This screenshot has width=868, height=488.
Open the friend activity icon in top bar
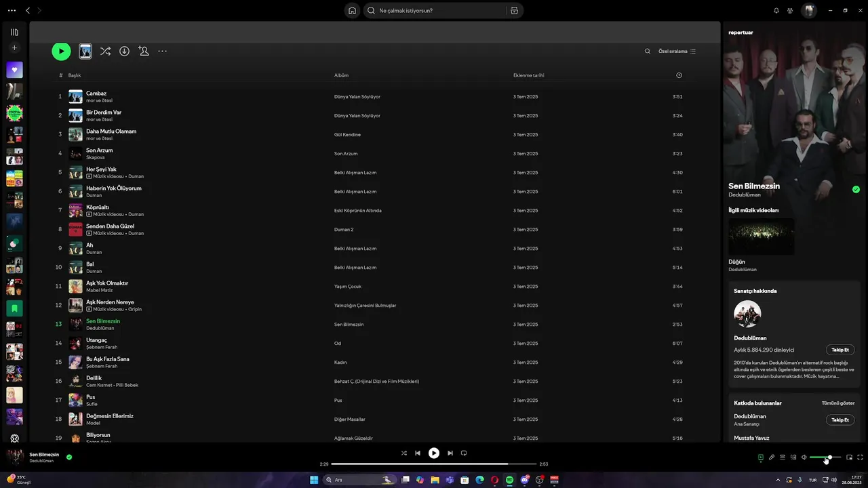click(790, 10)
